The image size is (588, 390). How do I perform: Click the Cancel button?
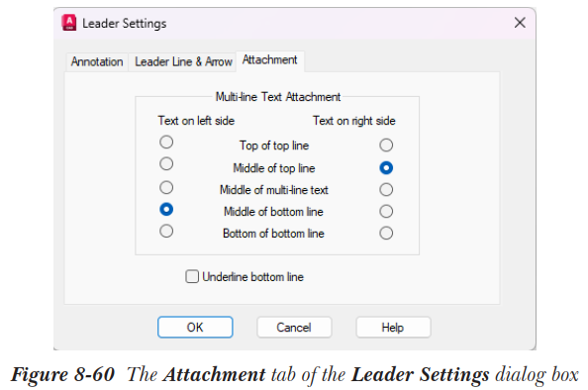(x=294, y=327)
